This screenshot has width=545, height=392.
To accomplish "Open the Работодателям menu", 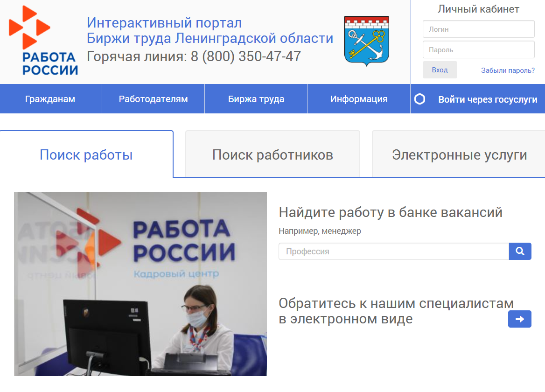I will coord(153,99).
